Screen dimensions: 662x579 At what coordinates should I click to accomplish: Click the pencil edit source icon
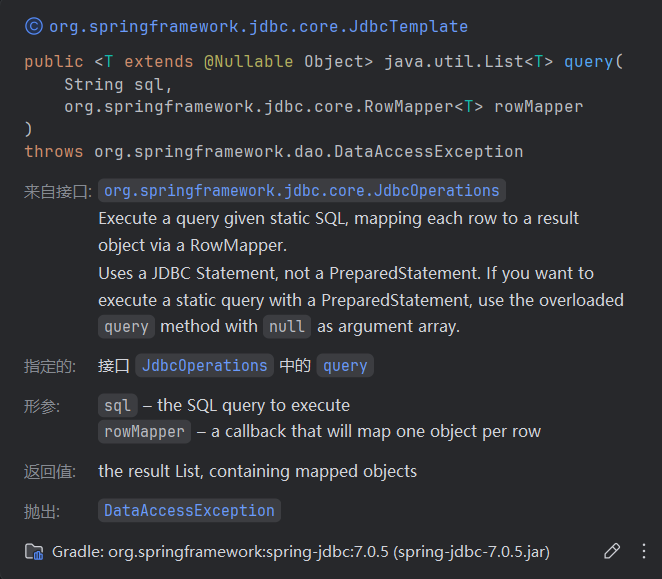point(612,551)
